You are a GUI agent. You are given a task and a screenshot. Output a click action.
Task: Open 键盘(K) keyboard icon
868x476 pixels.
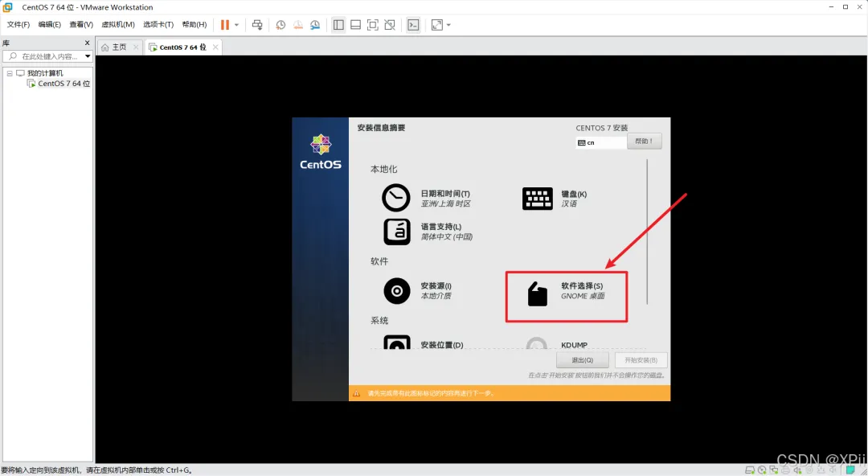click(x=537, y=199)
